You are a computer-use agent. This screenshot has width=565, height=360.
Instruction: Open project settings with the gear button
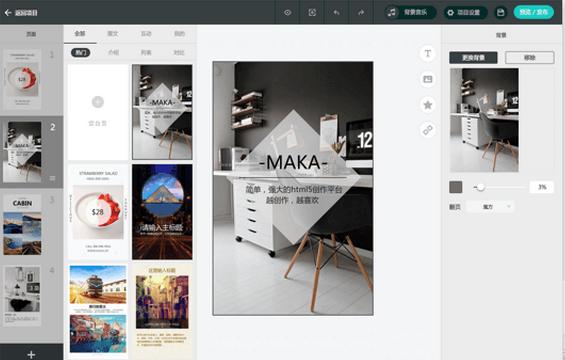point(465,13)
